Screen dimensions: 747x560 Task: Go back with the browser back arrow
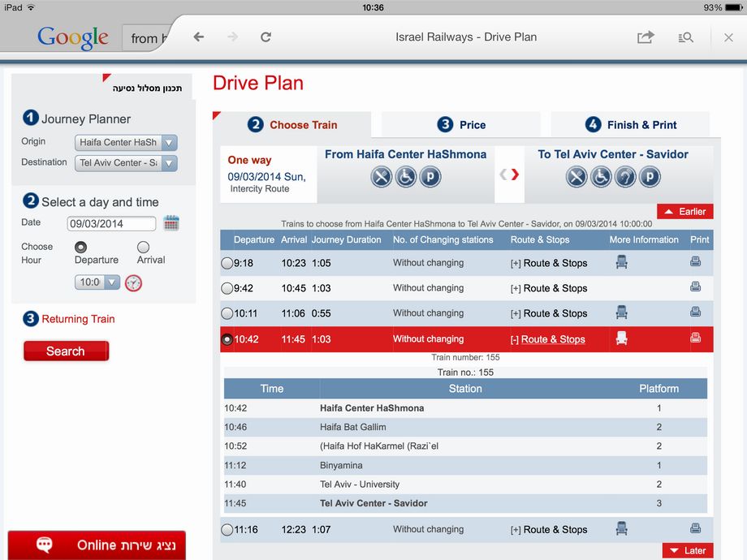(199, 37)
